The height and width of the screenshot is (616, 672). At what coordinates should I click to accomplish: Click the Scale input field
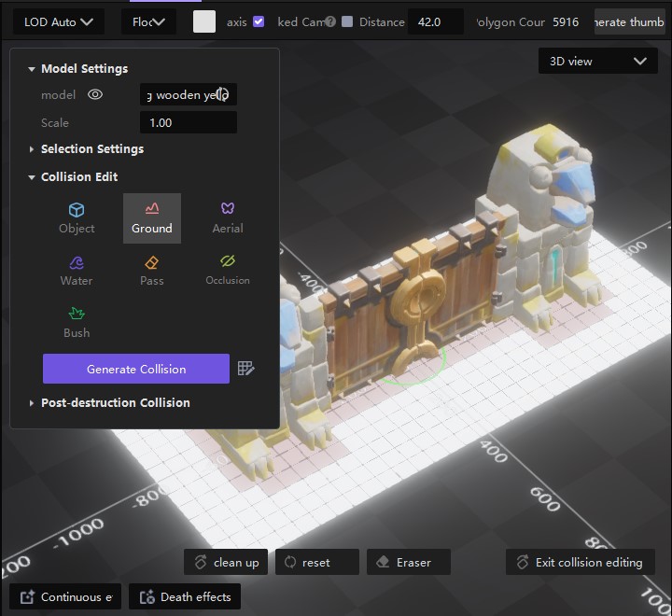(189, 122)
